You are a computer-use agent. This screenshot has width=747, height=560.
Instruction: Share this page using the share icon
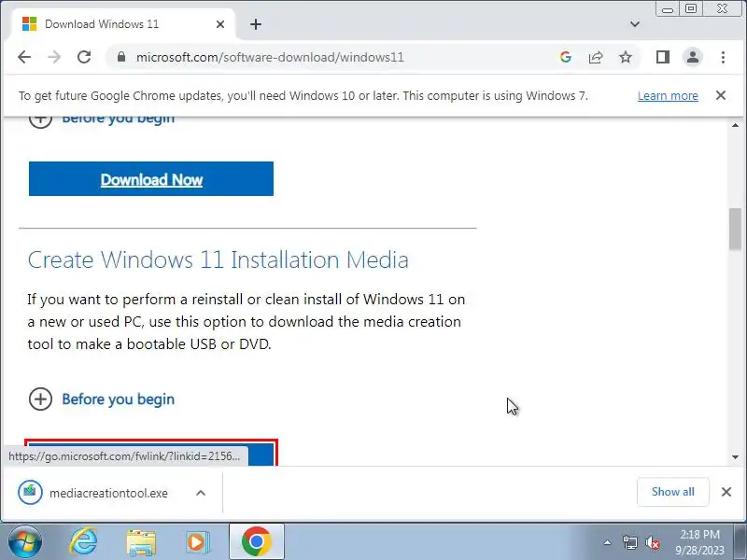pyautogui.click(x=596, y=57)
